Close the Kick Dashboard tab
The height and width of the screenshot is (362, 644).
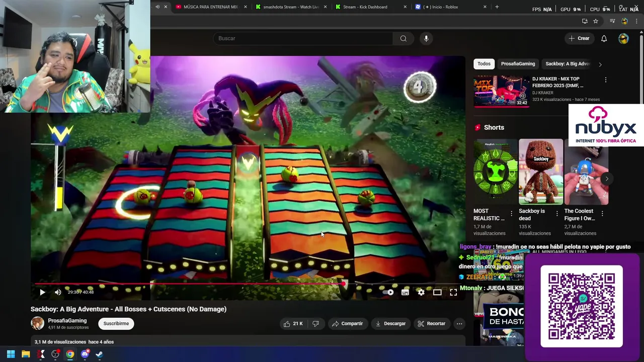tap(405, 7)
